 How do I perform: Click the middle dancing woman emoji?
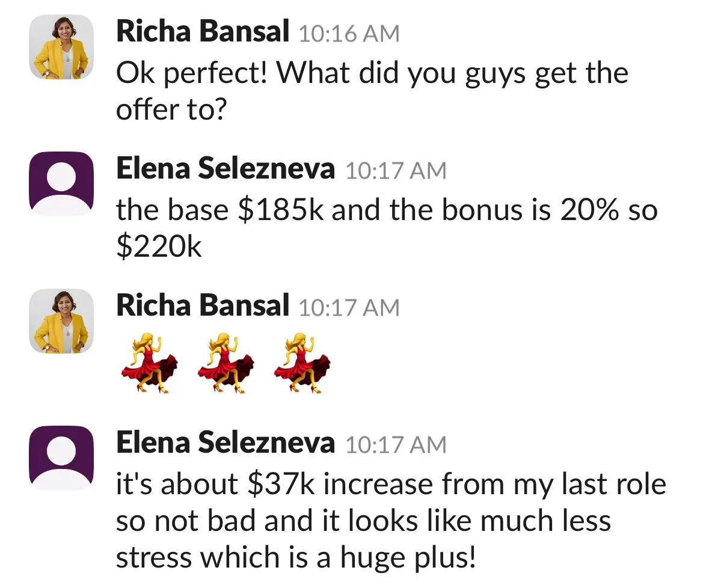coord(226,363)
